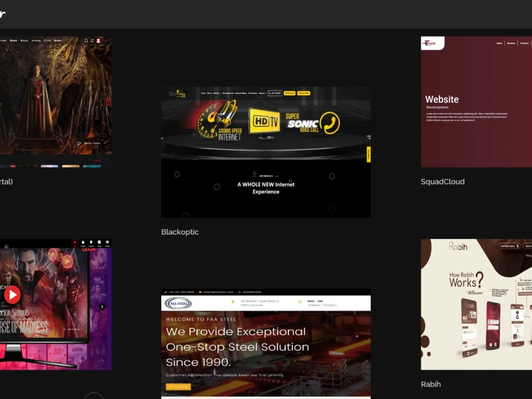532x399 pixels.
Task: Click the Rabih project title
Action: pyautogui.click(x=431, y=384)
